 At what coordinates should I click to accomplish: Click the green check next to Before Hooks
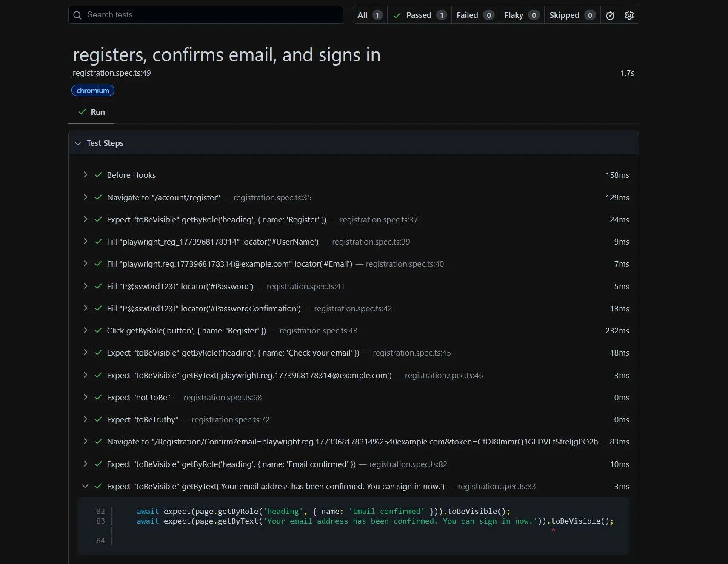coord(98,175)
